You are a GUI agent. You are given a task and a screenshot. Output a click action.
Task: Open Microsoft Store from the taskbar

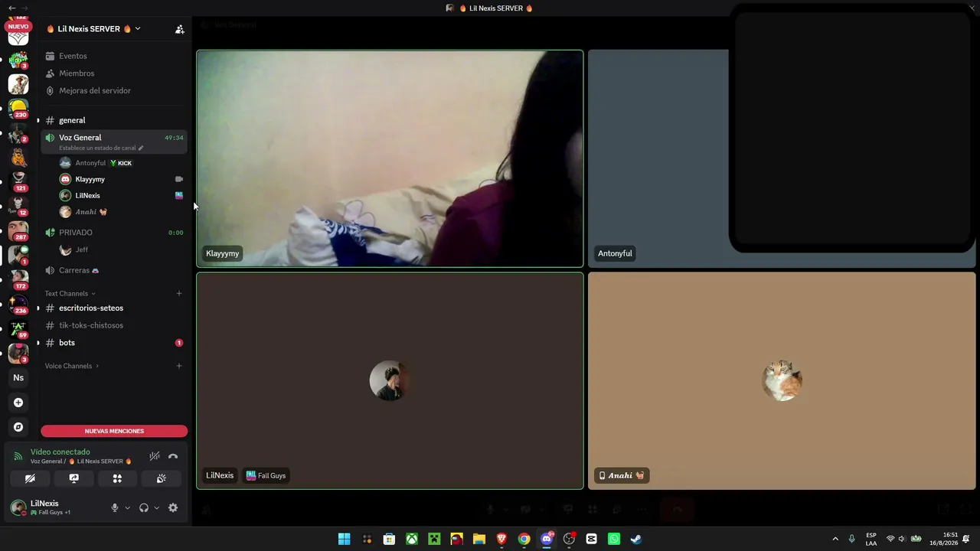(x=389, y=539)
